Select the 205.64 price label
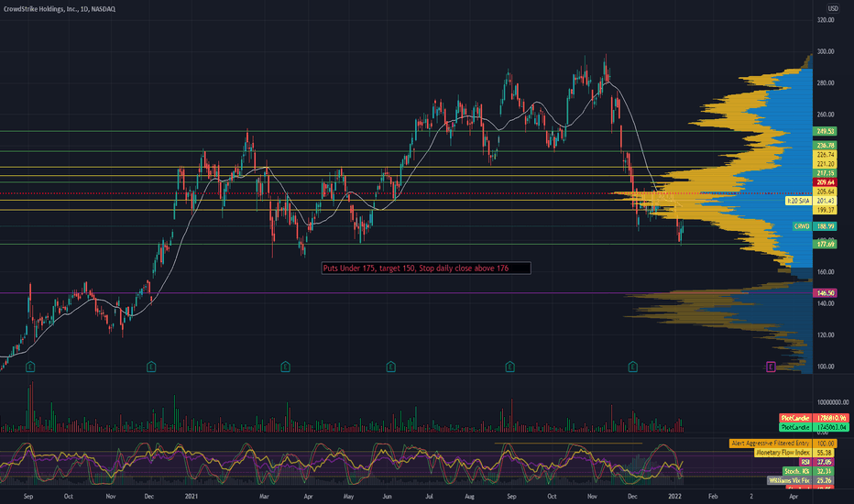This screenshot has width=854, height=504. 826,192
